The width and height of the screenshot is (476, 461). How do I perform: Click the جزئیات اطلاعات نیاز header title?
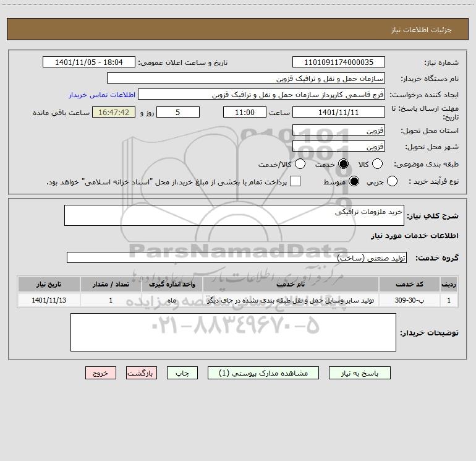pyautogui.click(x=421, y=30)
